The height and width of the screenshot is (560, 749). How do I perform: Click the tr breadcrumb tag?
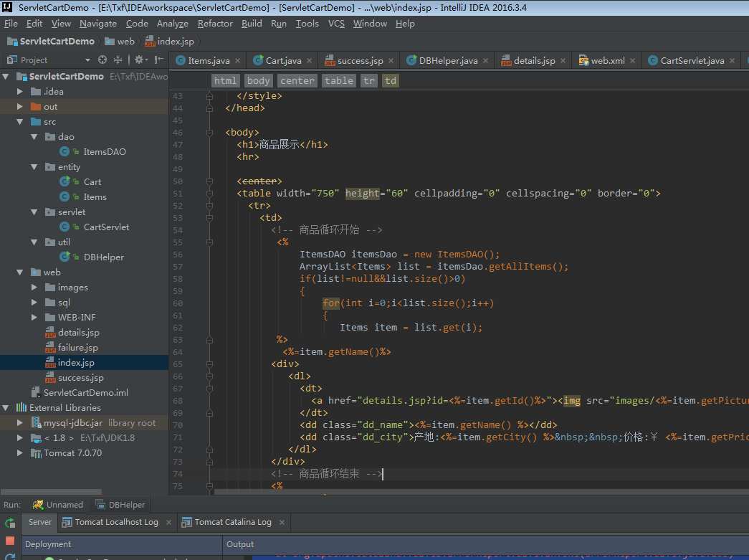pos(369,81)
